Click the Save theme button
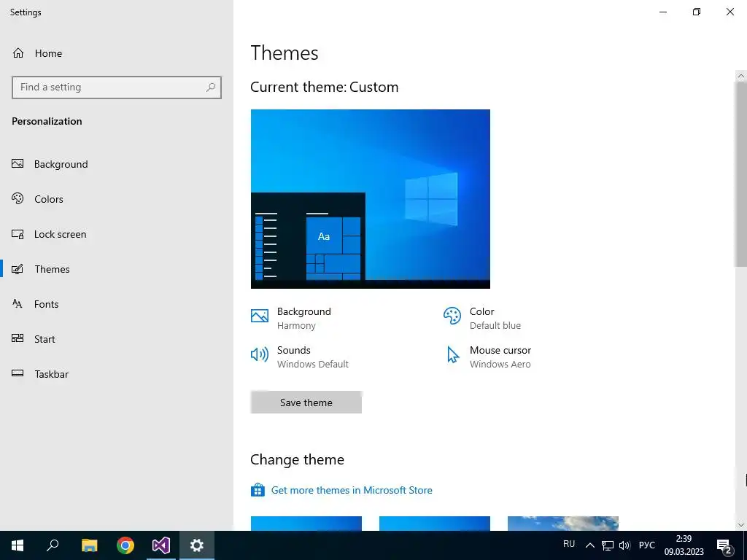This screenshot has width=747, height=560. (306, 402)
